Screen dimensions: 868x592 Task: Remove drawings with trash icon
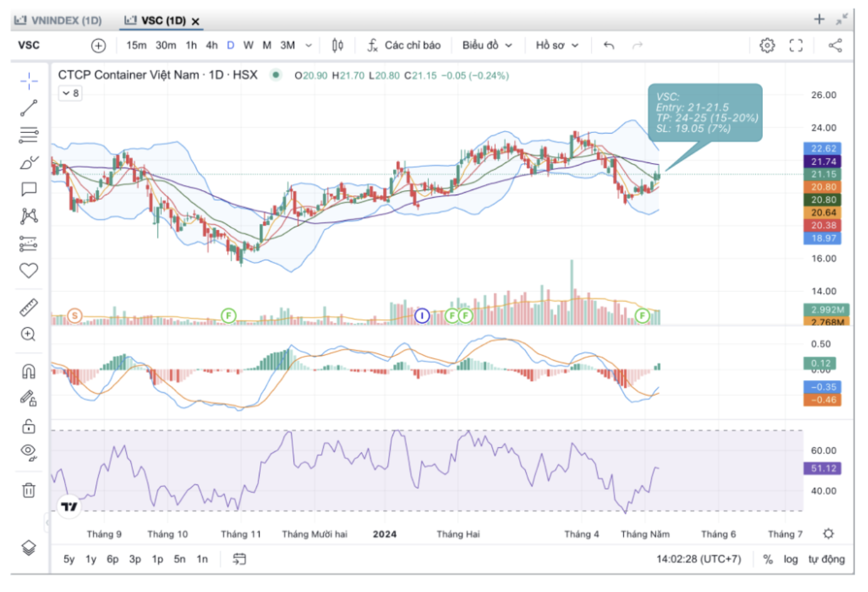[x=28, y=490]
